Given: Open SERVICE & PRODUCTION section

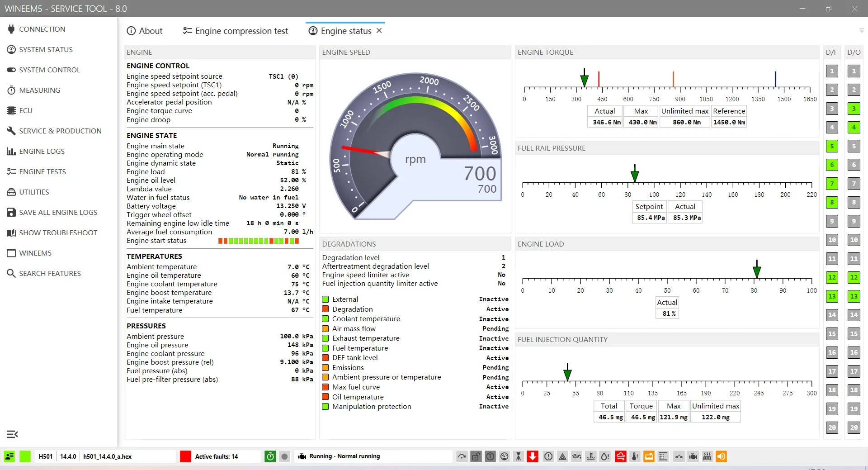Looking at the screenshot, I should [60, 131].
